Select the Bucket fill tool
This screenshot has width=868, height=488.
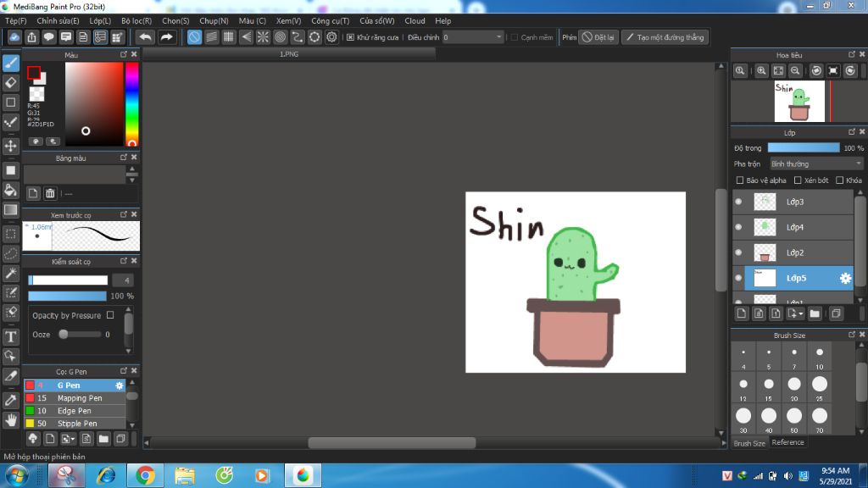[x=11, y=190]
